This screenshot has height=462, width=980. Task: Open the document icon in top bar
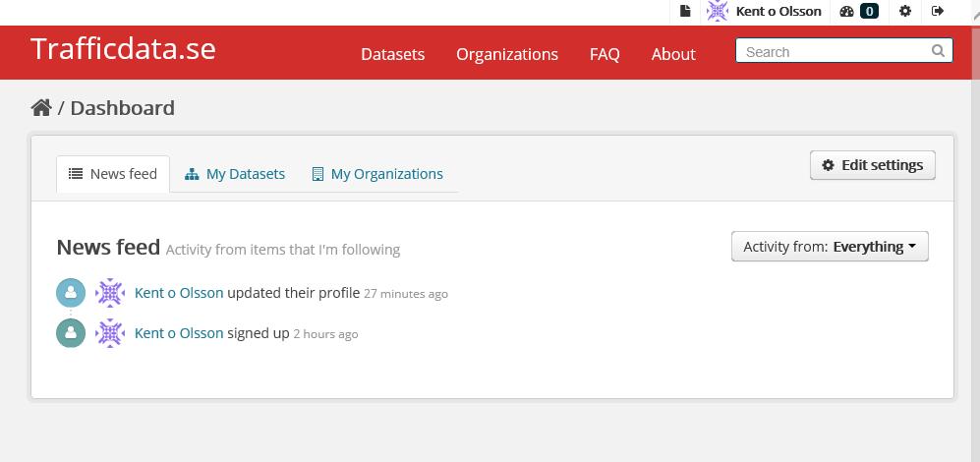pos(686,11)
